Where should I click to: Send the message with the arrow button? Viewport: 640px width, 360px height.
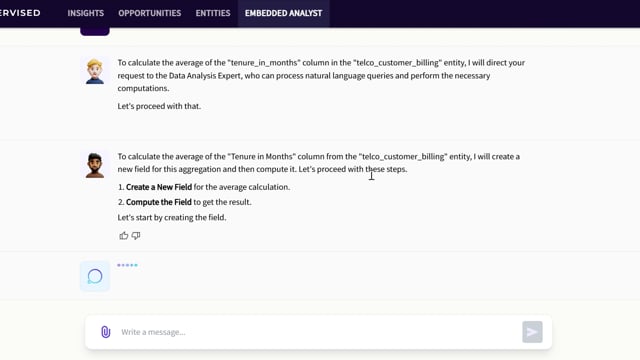click(x=532, y=332)
